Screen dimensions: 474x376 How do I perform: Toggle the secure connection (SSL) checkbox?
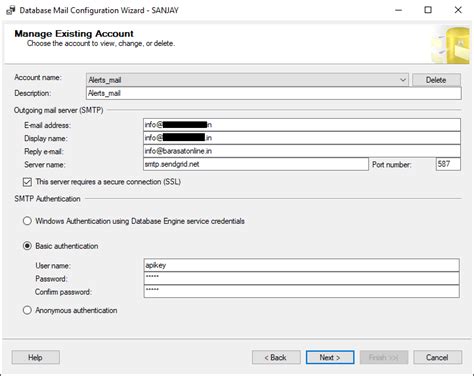coord(27,182)
